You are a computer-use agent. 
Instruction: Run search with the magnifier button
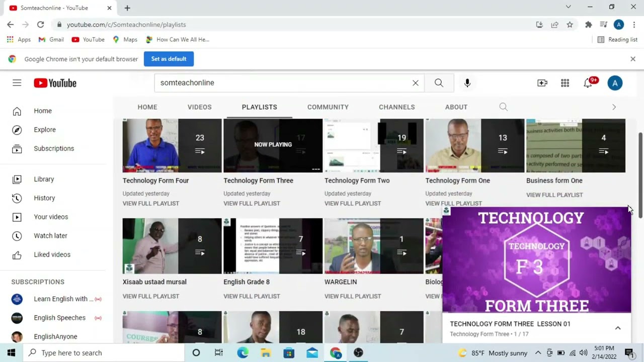[x=439, y=83]
